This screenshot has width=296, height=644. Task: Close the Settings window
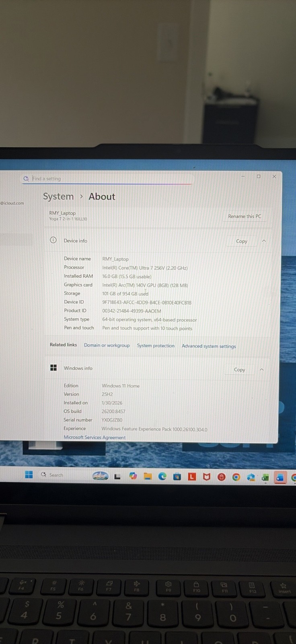tap(274, 176)
